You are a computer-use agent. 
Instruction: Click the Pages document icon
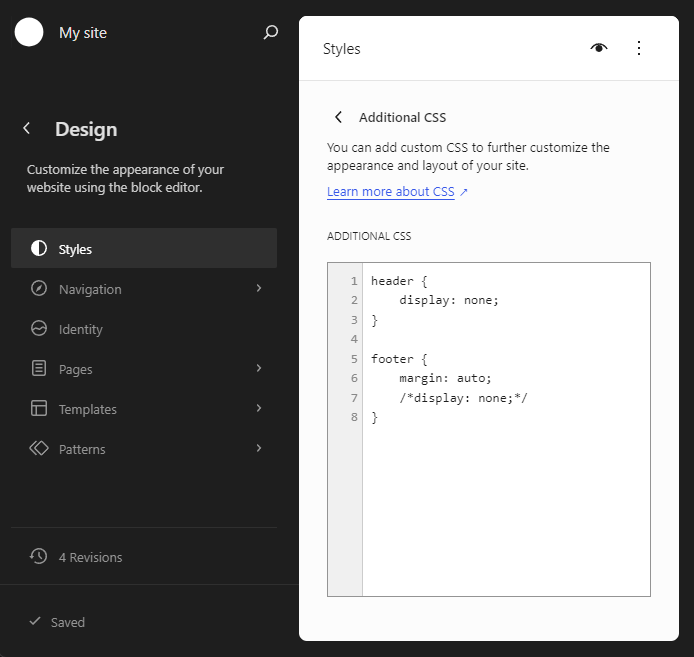tap(39, 368)
